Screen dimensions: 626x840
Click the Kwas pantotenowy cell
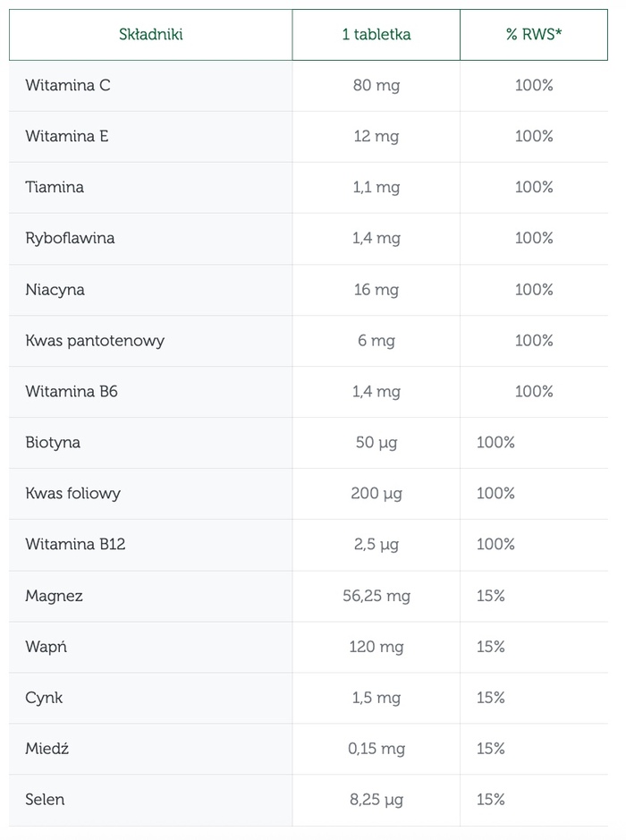[x=95, y=341]
